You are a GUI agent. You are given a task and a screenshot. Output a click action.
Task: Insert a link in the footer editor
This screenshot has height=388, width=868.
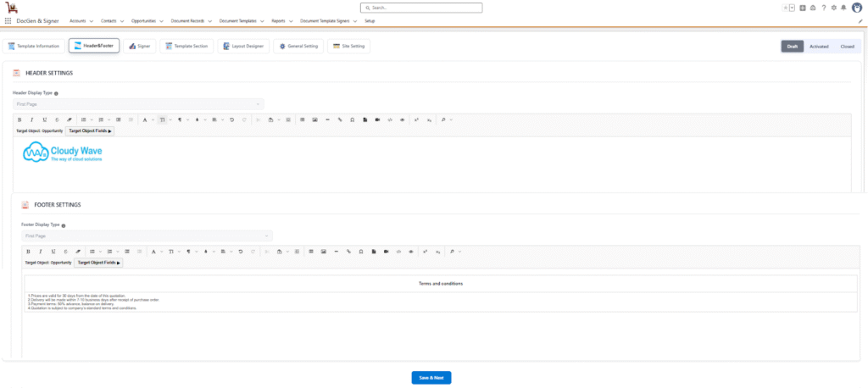tap(348, 252)
